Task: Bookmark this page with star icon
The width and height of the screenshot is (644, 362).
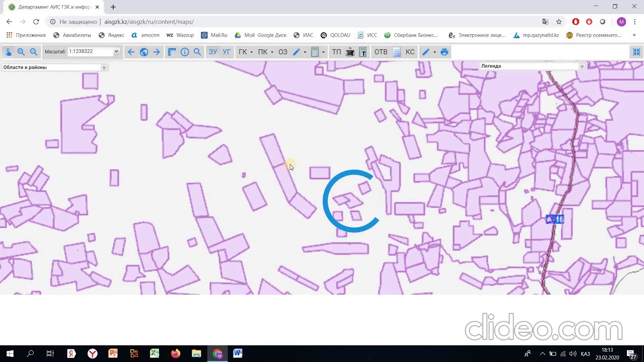Action: (x=558, y=22)
